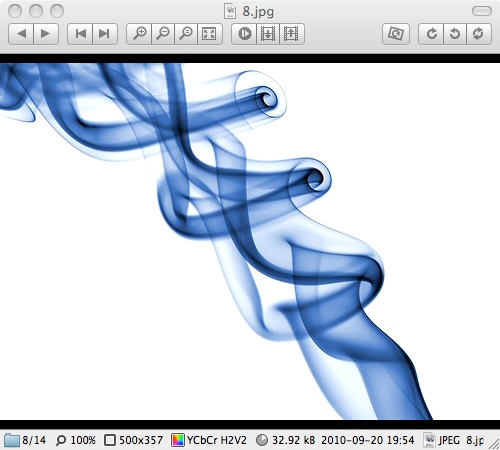Toggle fit-to-window fullscreen icon
Image resolution: width=500 pixels, height=450 pixels.
[x=210, y=34]
